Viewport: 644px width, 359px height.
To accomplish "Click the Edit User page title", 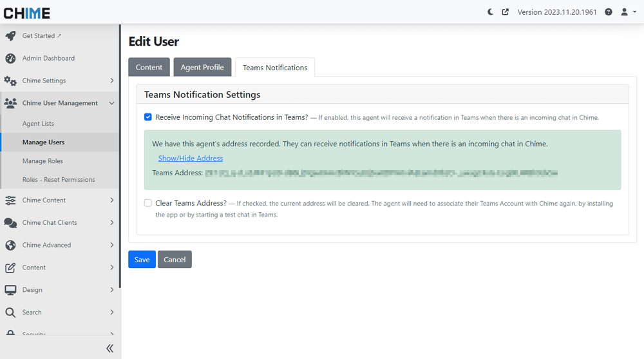I will pos(154,41).
